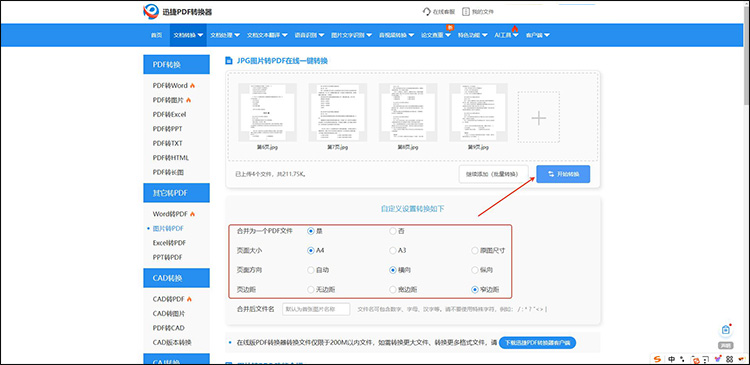The width and height of the screenshot is (750, 365).
Task: Set page orientation to 纵向
Action: tap(475, 270)
